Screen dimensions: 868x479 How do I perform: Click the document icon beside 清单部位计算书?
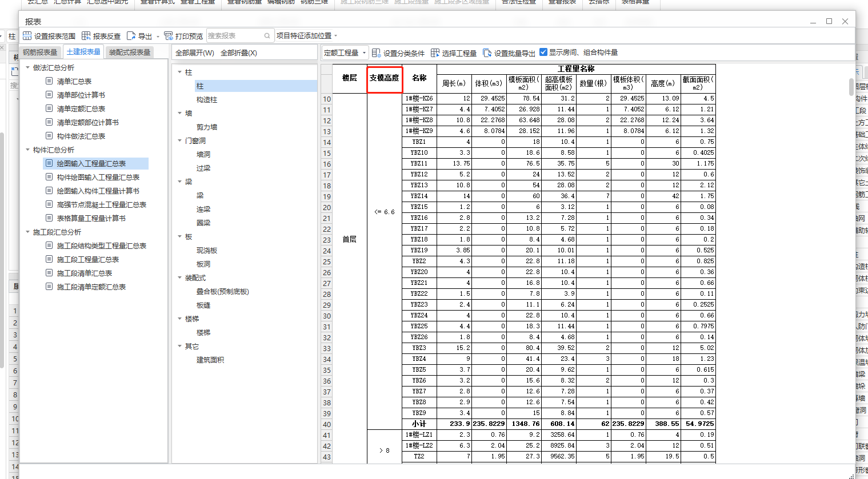pos(49,95)
